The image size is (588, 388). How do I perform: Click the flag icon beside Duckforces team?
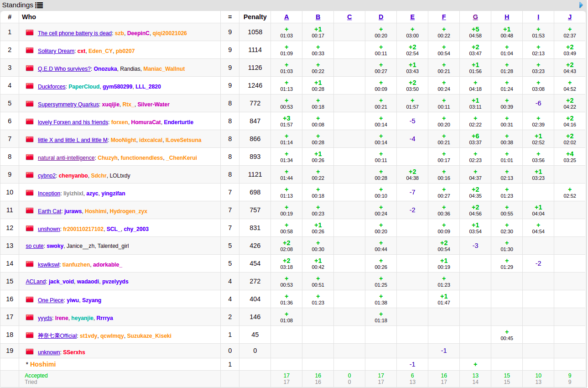click(x=30, y=86)
